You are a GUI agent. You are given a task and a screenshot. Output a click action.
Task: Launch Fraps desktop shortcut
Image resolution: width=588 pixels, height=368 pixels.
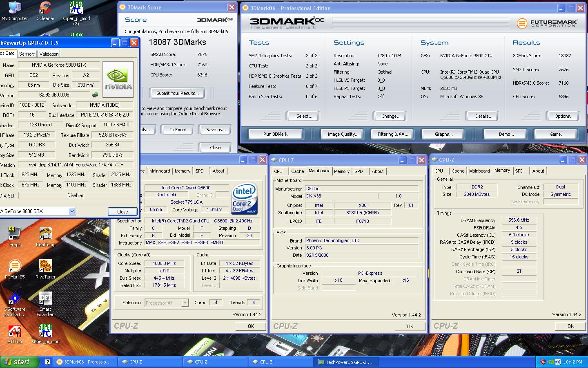click(x=15, y=237)
